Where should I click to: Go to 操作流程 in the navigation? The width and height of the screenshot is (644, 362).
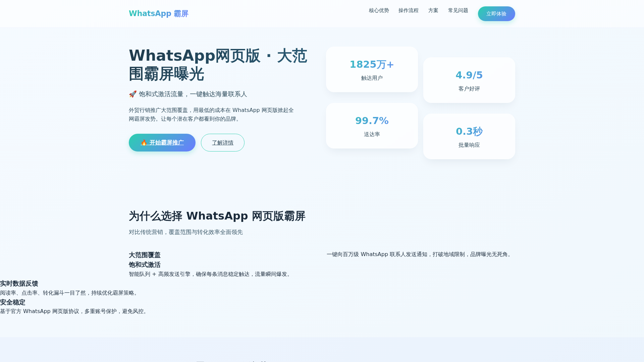pos(408,10)
